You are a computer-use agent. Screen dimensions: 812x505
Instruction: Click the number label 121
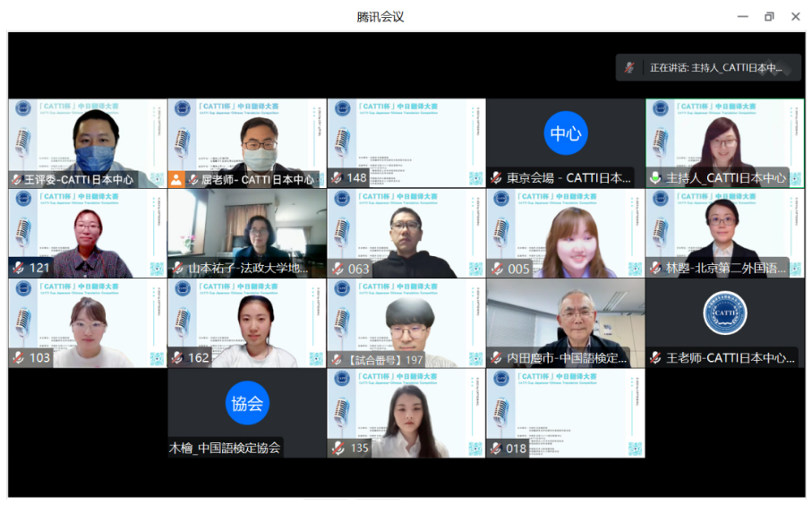(x=39, y=268)
